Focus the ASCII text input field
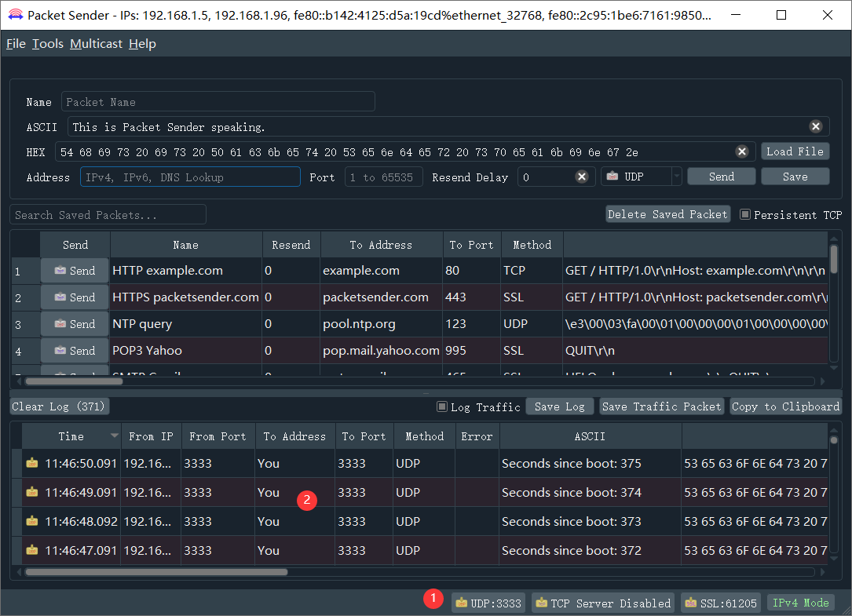 tap(448, 126)
